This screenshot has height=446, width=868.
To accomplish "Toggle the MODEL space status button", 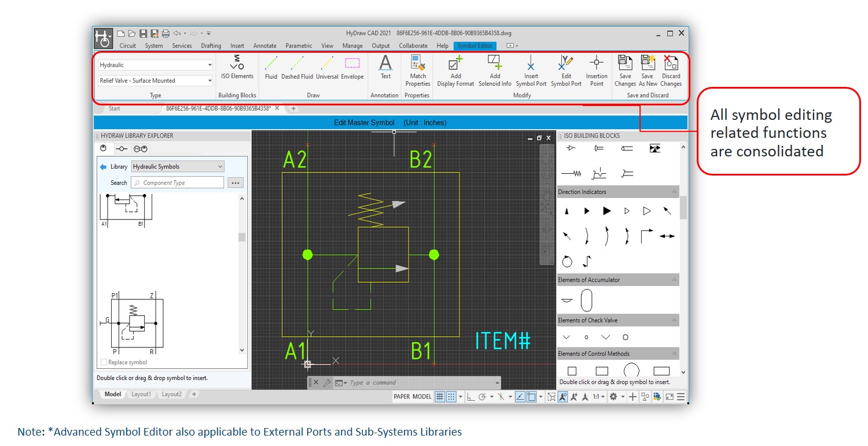I will [422, 397].
